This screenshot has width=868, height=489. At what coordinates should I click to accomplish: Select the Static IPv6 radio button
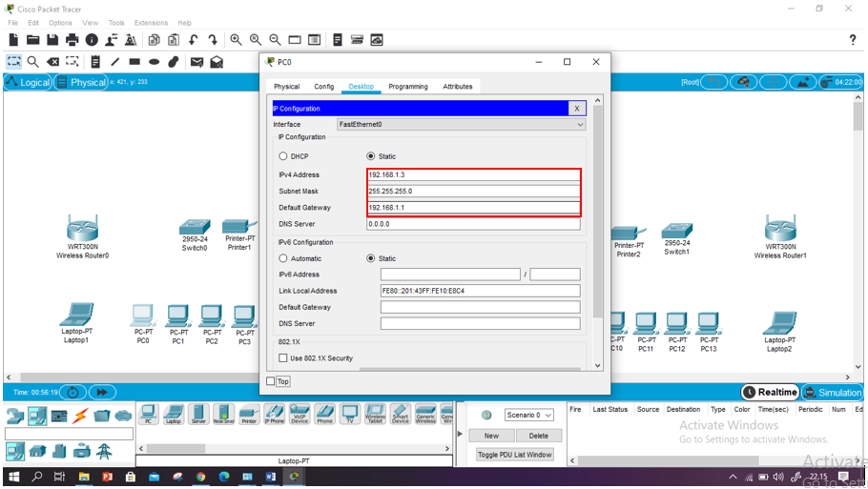[x=370, y=258]
